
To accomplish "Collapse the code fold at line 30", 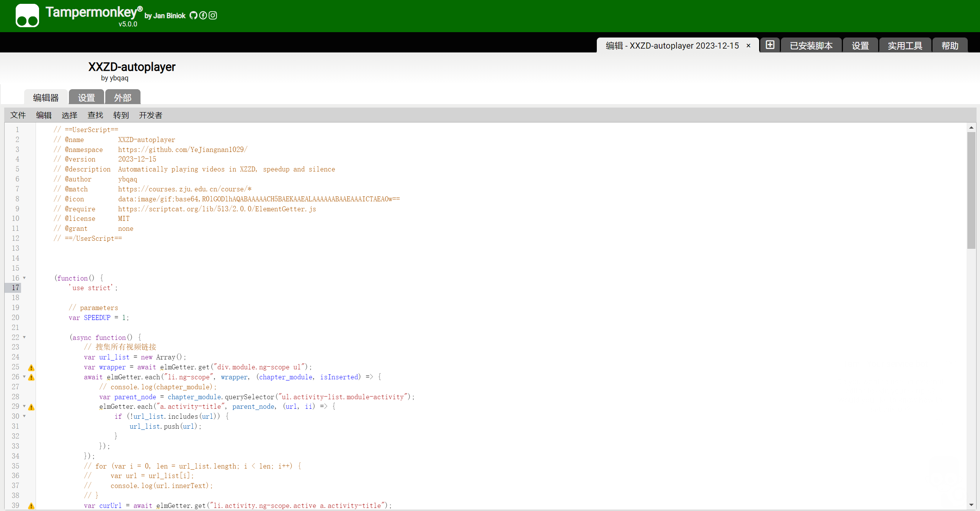I will coord(24,416).
